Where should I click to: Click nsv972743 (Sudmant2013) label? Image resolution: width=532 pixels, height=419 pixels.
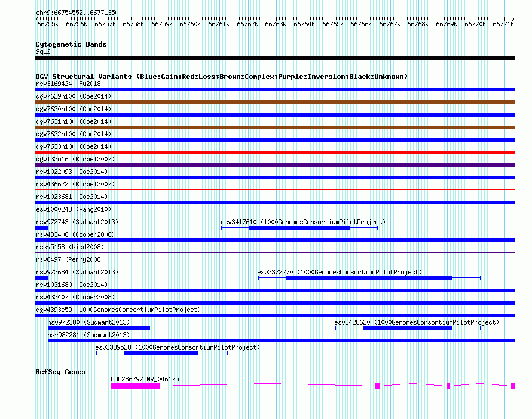(77, 222)
